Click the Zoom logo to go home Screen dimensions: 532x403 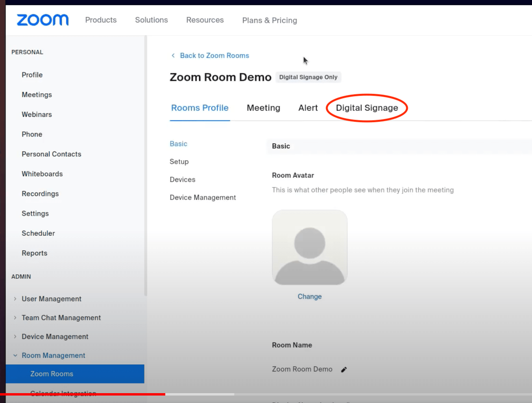(x=42, y=20)
